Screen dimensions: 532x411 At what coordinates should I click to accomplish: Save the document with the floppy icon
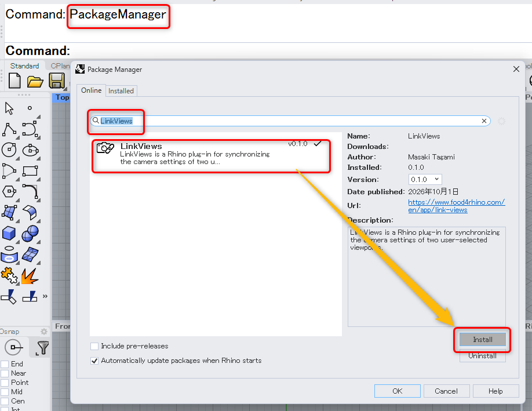(x=57, y=81)
